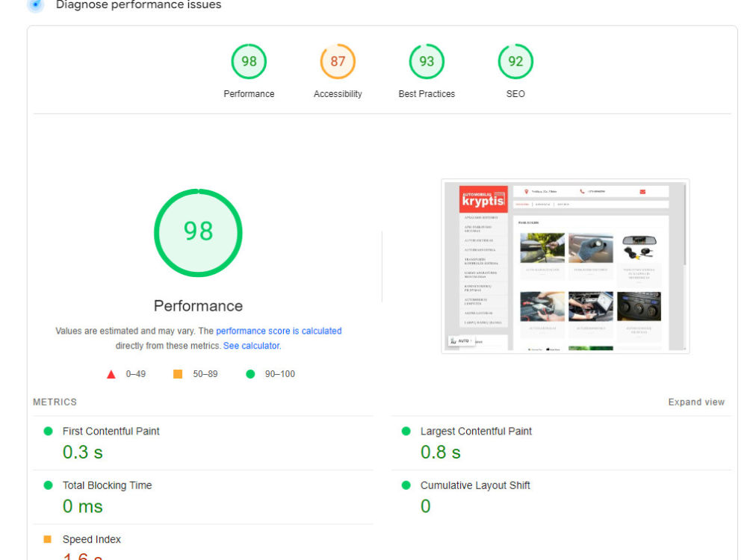Open the SEO score gauge showing 92
The height and width of the screenshot is (560, 747).
click(515, 61)
